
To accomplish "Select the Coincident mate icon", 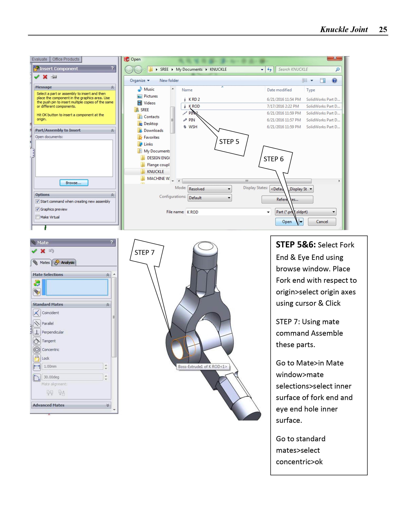I will click(37, 313).
